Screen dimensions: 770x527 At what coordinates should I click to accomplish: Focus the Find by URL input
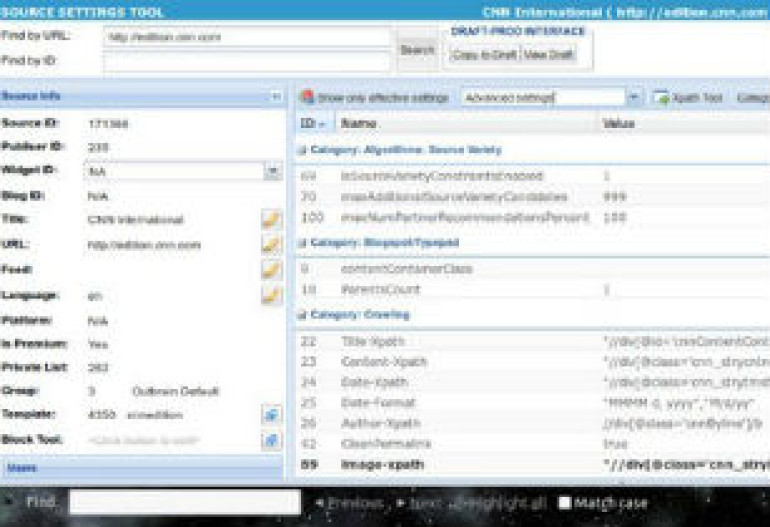(x=247, y=37)
